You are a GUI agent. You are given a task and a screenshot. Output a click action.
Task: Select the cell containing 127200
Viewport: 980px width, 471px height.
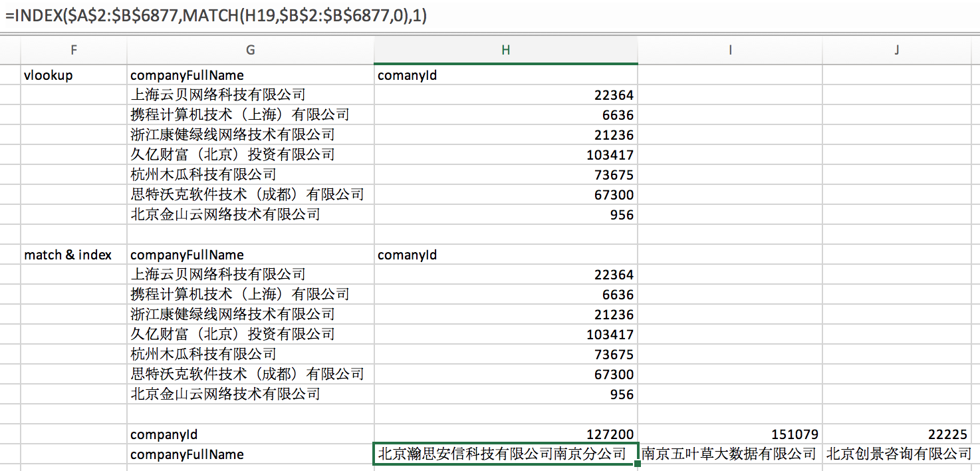[505, 434]
